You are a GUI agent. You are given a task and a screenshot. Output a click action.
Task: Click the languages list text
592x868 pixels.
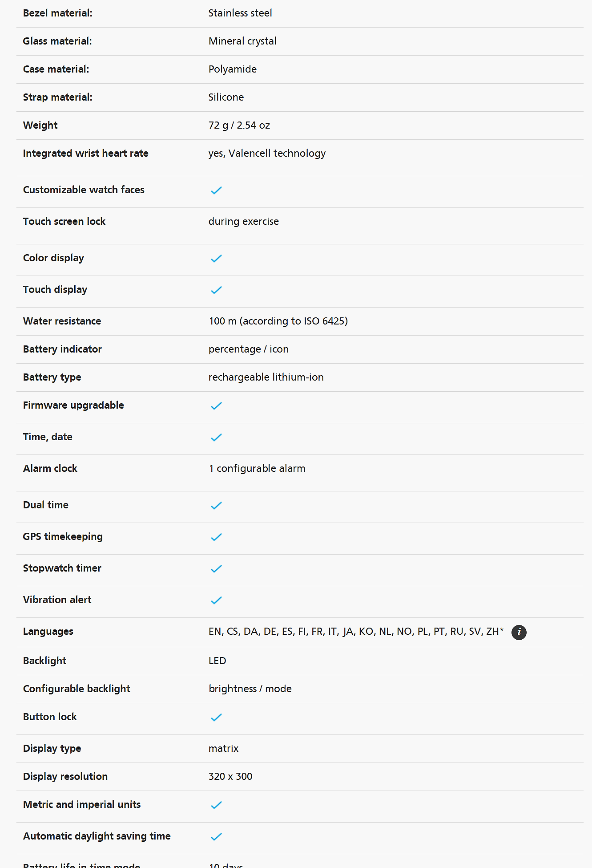pyautogui.click(x=356, y=632)
